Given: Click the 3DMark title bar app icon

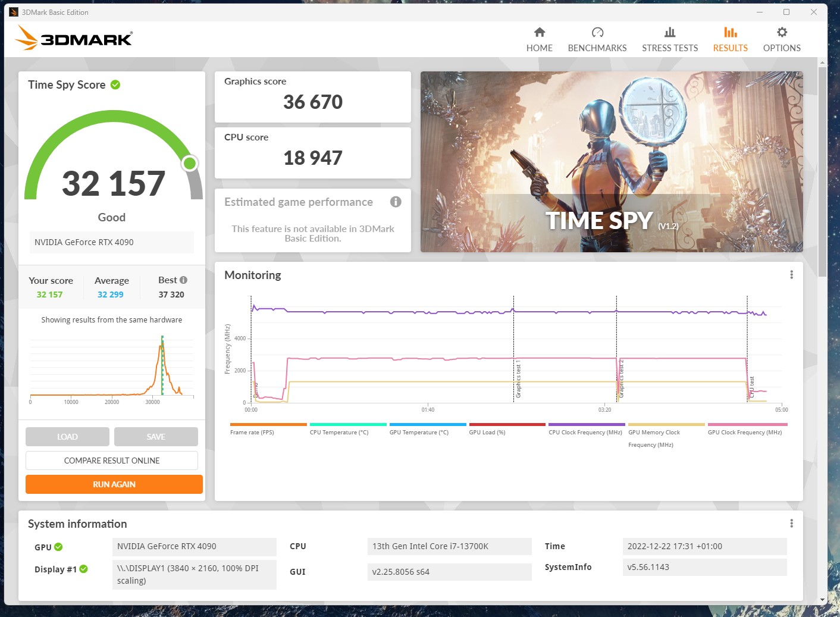Looking at the screenshot, I should click(14, 12).
